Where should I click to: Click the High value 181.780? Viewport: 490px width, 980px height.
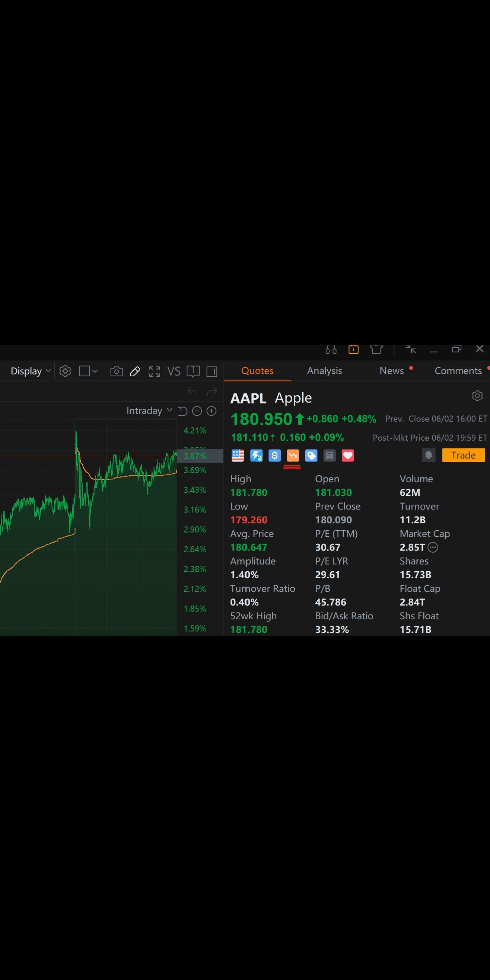(x=249, y=493)
